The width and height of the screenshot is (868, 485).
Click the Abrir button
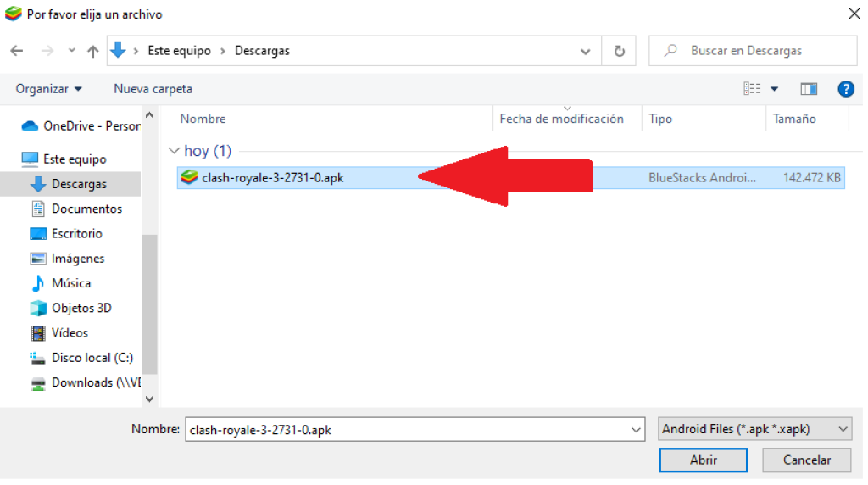703,460
